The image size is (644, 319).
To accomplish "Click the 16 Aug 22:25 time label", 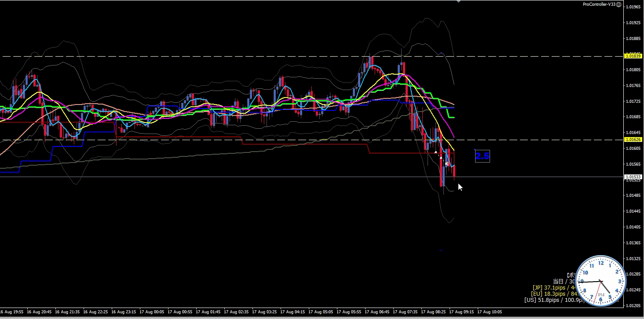I will click(95, 312).
